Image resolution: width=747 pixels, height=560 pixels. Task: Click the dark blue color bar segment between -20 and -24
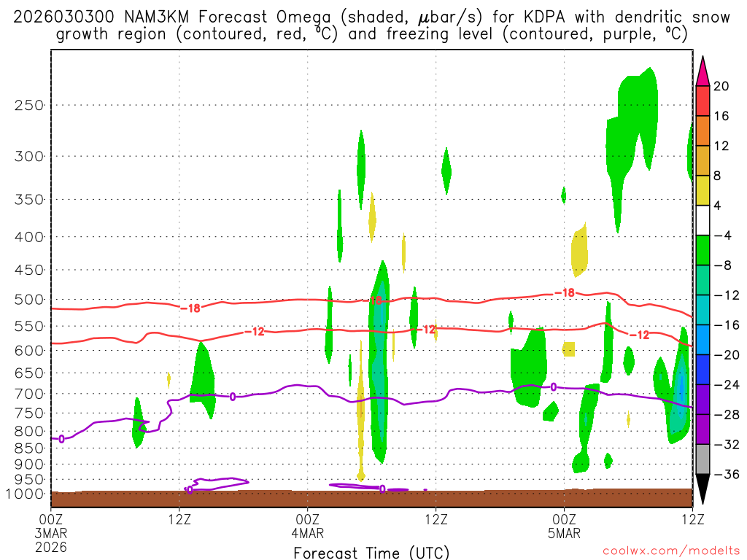click(x=703, y=370)
